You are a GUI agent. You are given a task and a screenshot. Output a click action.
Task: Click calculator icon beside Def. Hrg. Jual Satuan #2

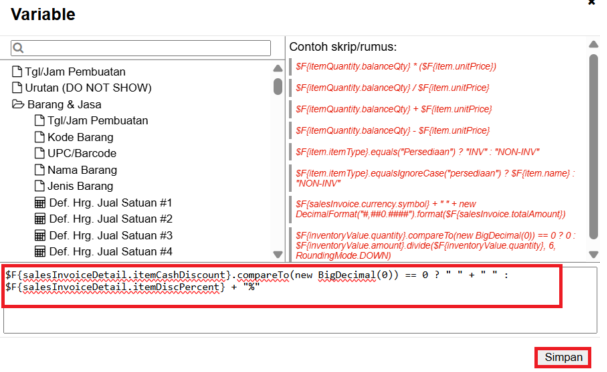point(40,219)
